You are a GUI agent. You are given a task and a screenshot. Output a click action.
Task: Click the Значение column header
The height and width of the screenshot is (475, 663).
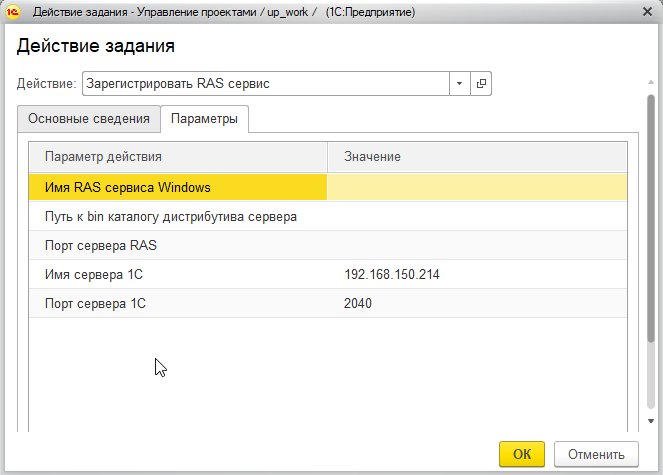coord(477,157)
